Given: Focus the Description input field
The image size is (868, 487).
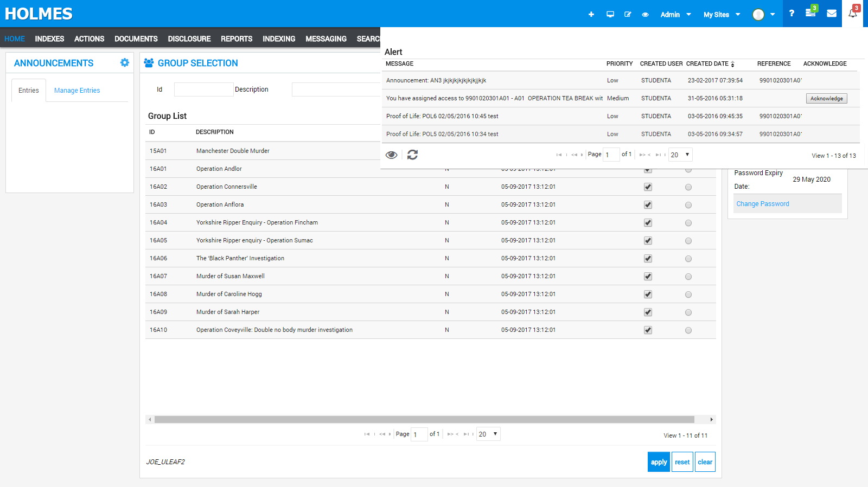Looking at the screenshot, I should click(x=336, y=89).
